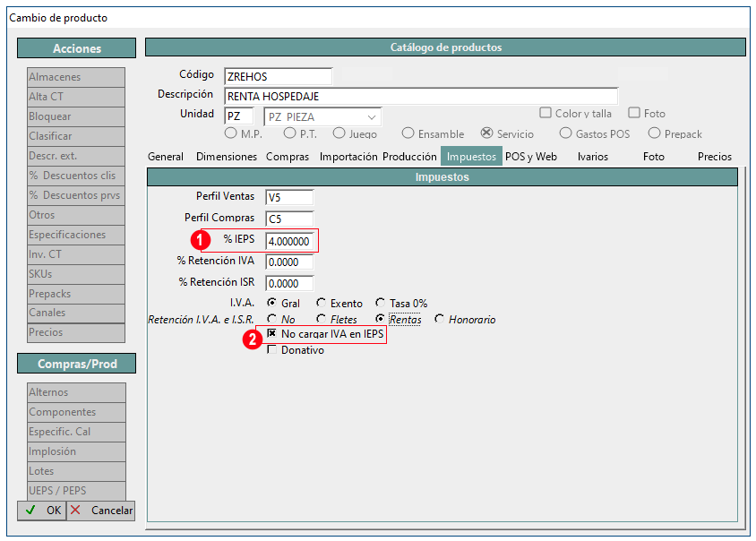Click the Prepacks action button

76,294
